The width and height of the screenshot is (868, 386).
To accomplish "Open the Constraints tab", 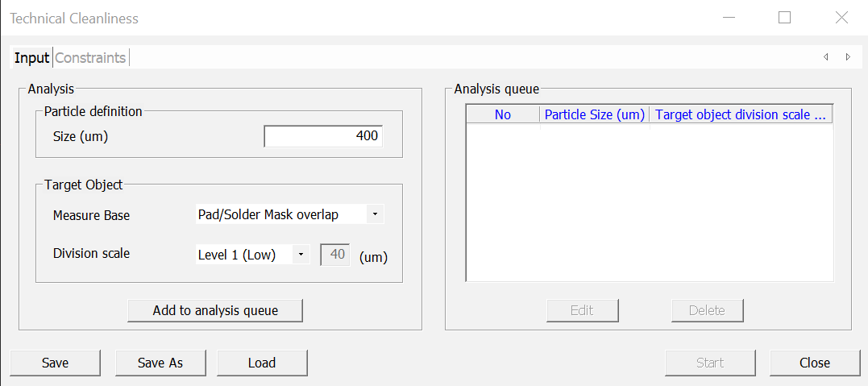I will point(90,58).
